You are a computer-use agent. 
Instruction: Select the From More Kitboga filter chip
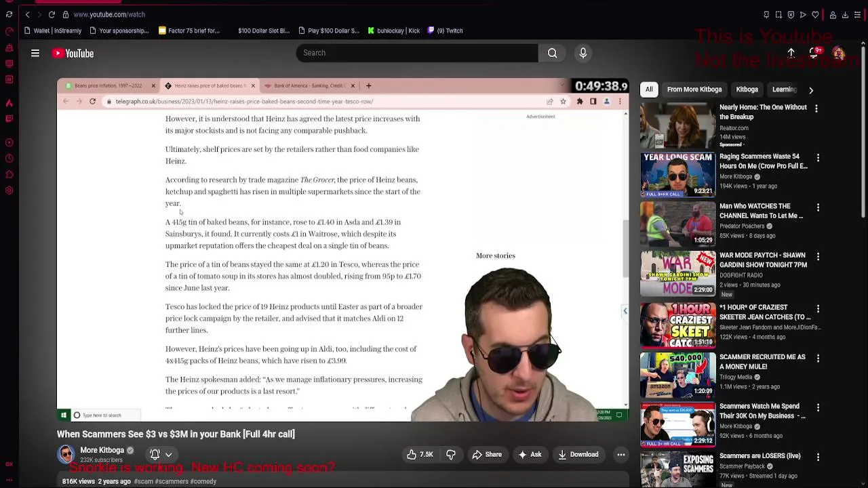[x=694, y=89]
